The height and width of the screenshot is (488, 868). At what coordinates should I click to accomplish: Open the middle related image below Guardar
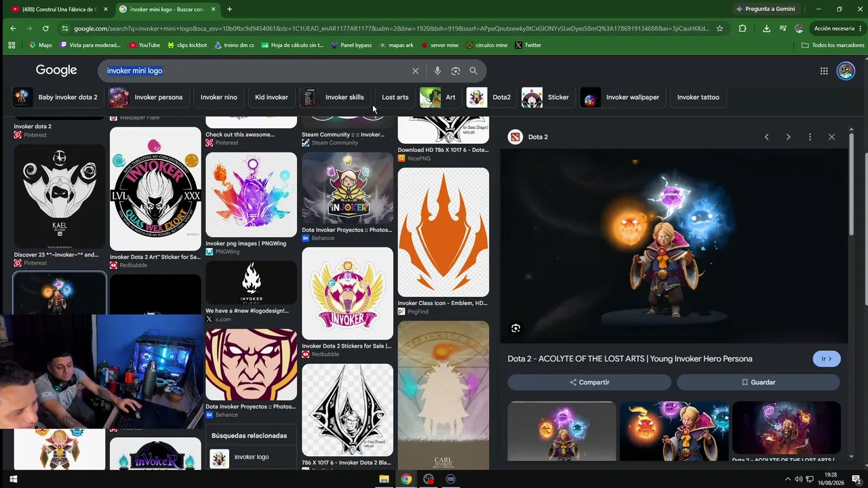[x=674, y=431]
